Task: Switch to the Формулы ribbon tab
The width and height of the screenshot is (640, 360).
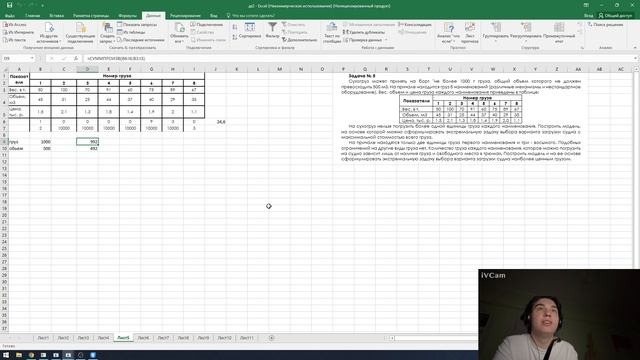Action: pos(128,16)
